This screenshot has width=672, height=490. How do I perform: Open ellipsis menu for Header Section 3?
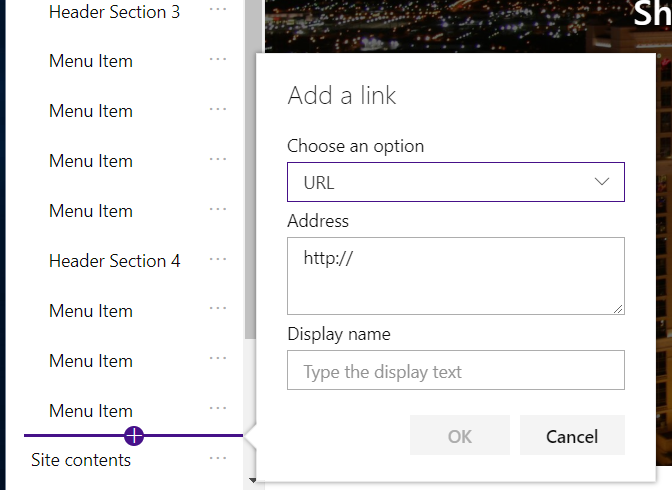[218, 9]
